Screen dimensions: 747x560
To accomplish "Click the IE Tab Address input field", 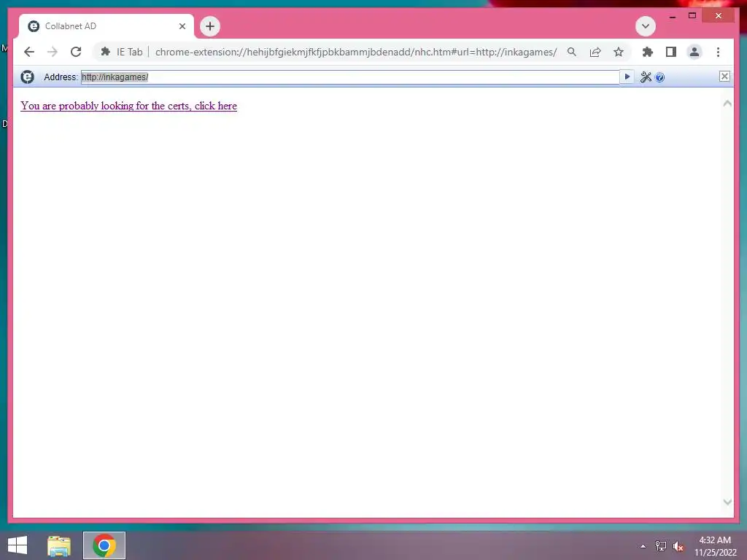I will 350,77.
